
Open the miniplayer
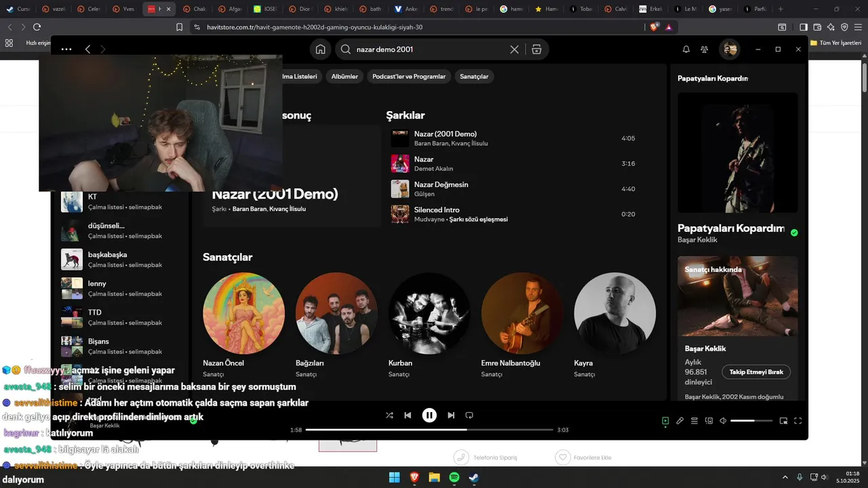(x=783, y=421)
